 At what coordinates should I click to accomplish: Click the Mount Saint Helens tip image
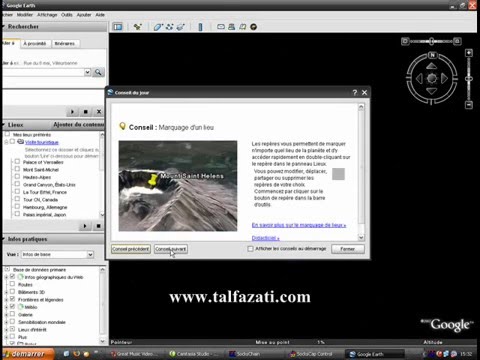pos(178,186)
